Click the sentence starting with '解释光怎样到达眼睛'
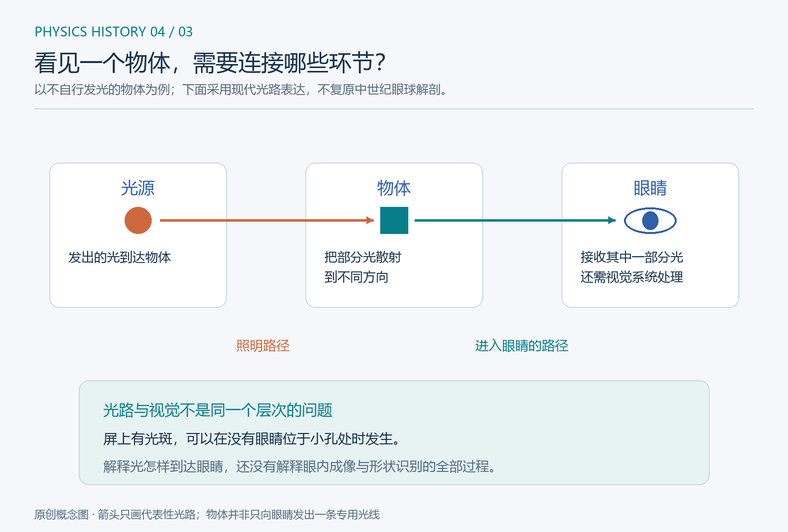Screen dimensions: 788x532 299,466
